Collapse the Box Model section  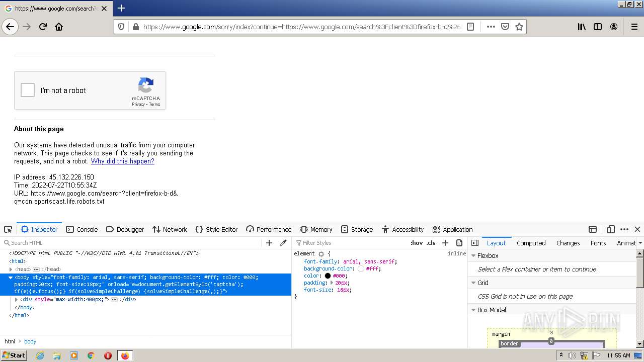[x=473, y=310]
